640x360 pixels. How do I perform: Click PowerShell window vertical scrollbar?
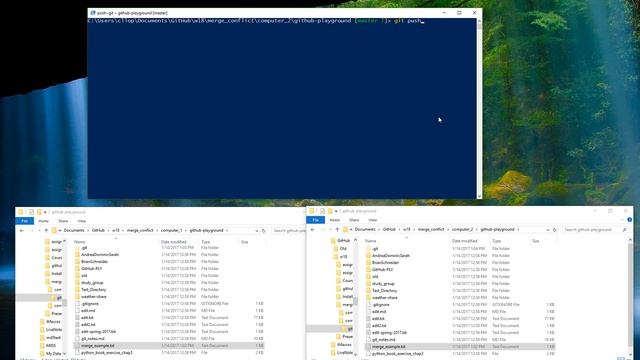tap(479, 108)
